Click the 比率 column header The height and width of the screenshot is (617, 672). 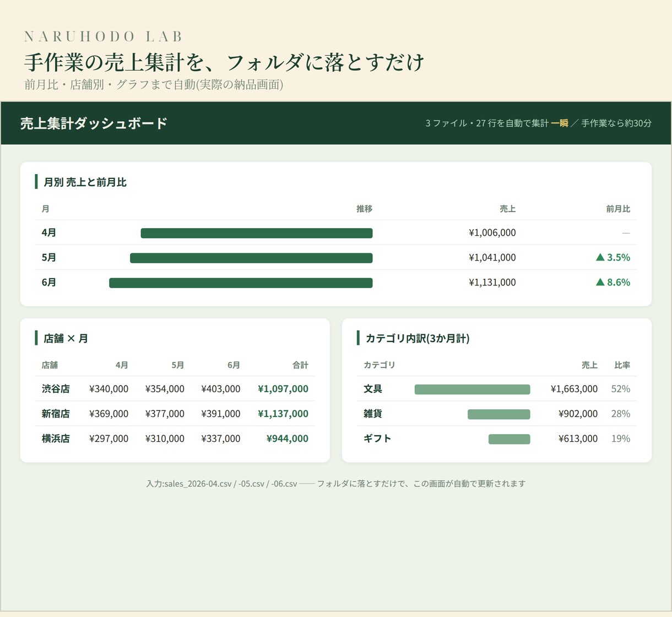(622, 365)
